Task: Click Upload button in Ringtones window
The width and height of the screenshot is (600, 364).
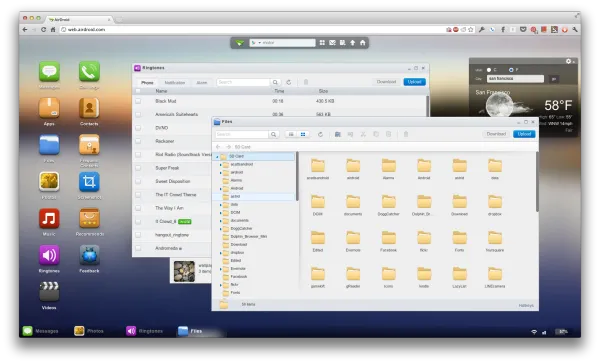Action: (x=414, y=82)
